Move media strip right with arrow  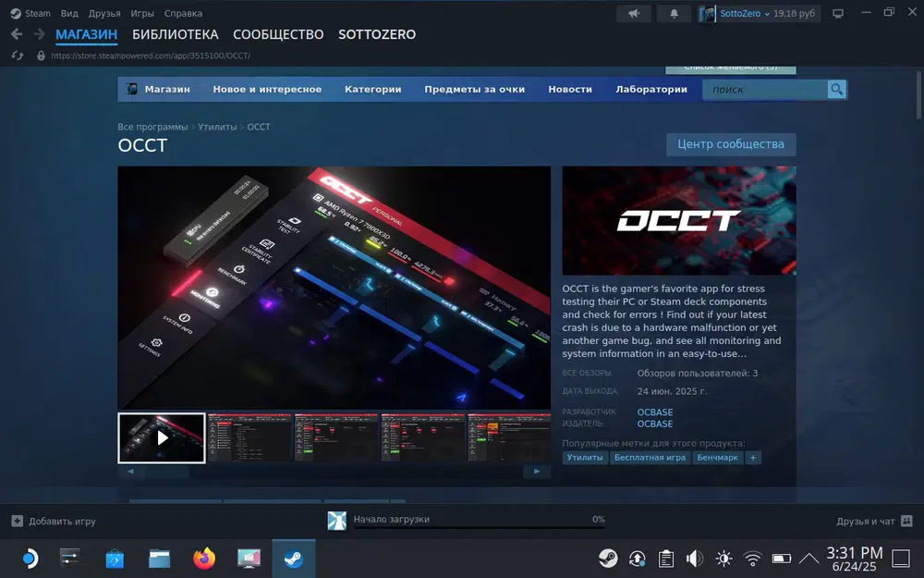(x=537, y=472)
